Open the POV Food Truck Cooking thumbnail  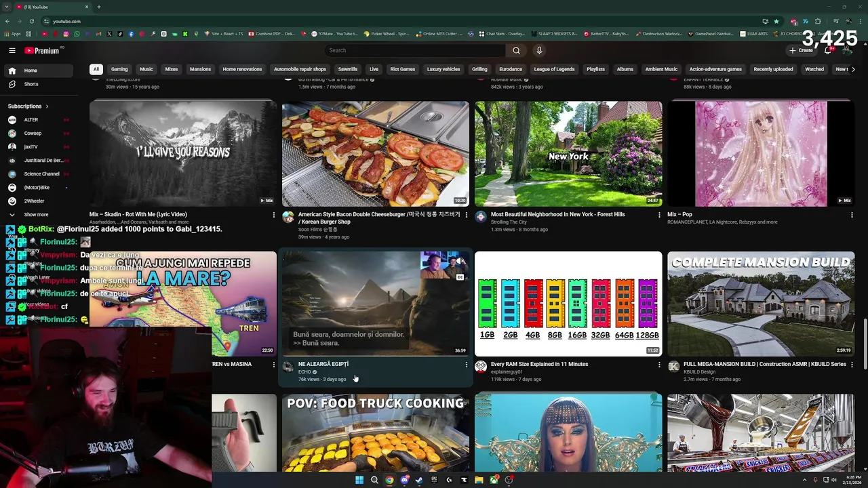click(376, 433)
